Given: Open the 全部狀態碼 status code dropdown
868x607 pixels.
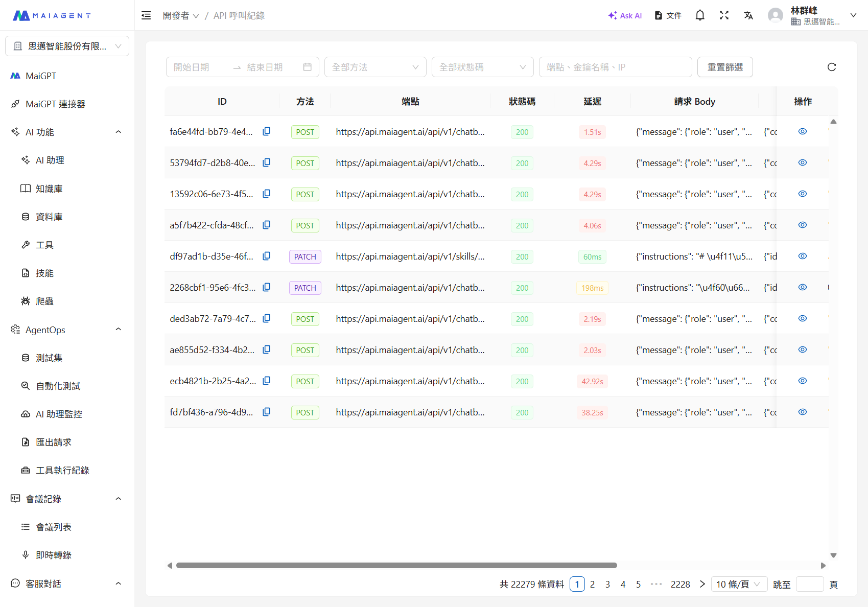Looking at the screenshot, I should [x=482, y=67].
